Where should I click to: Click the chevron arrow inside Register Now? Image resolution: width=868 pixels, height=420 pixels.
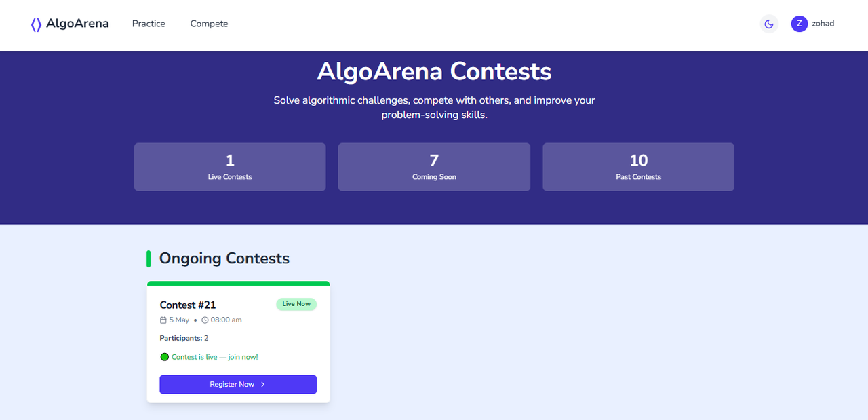pos(263,384)
